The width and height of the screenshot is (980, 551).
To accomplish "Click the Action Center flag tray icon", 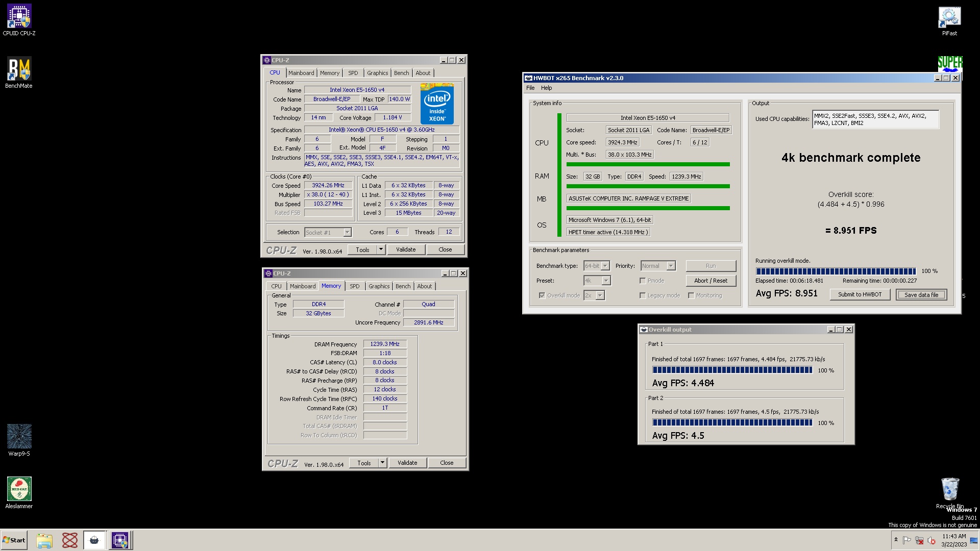I will click(x=907, y=540).
